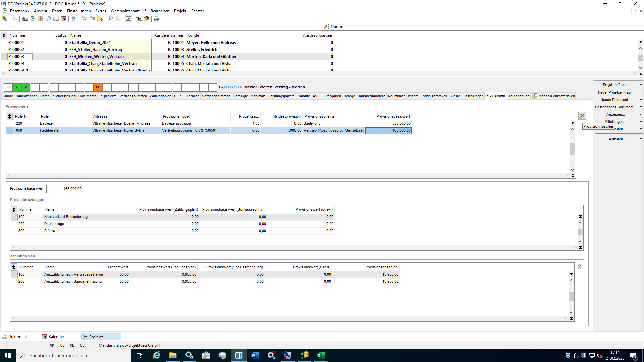Open File Explorer from taskbar
This screenshot has height=362, width=644.
[173, 355]
